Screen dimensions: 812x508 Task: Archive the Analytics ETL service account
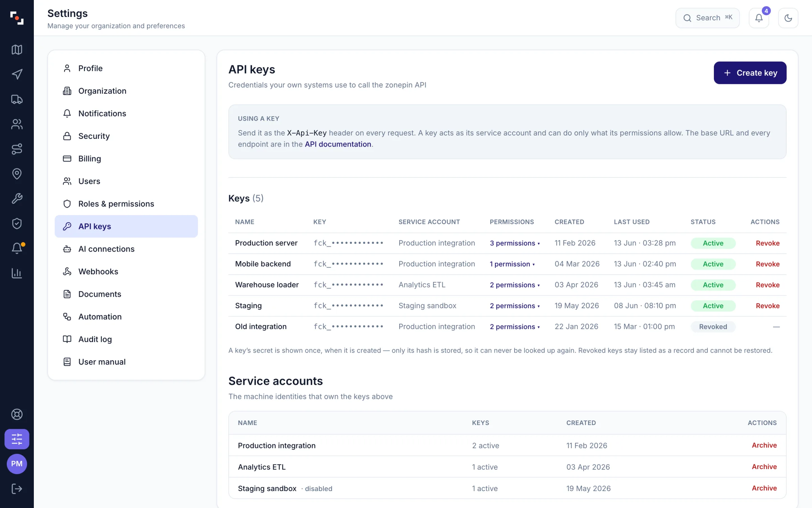pos(764,467)
